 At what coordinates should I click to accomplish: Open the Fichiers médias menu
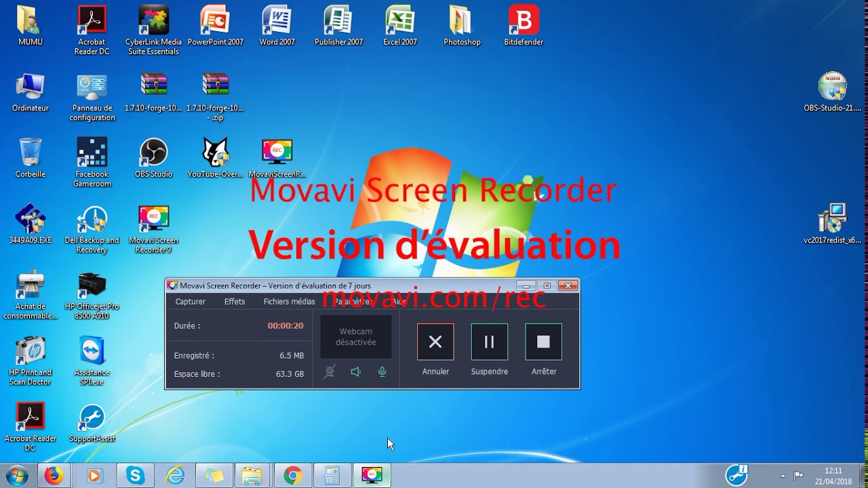290,302
